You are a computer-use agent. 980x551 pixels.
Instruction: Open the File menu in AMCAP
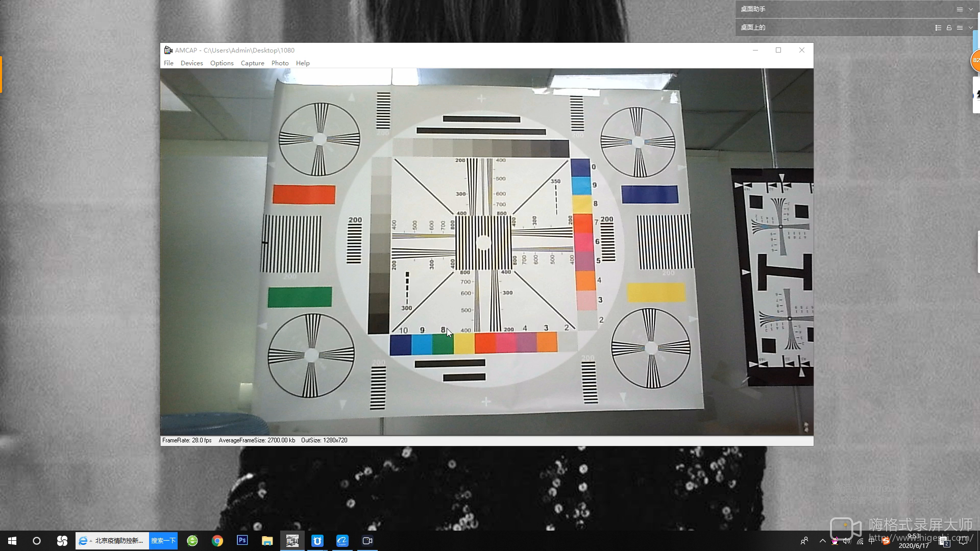pyautogui.click(x=168, y=63)
